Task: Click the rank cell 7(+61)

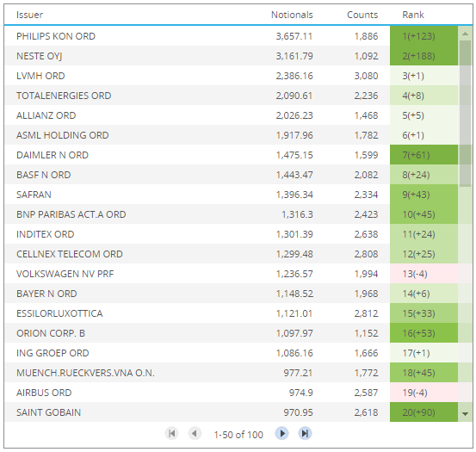Action: pyautogui.click(x=423, y=155)
